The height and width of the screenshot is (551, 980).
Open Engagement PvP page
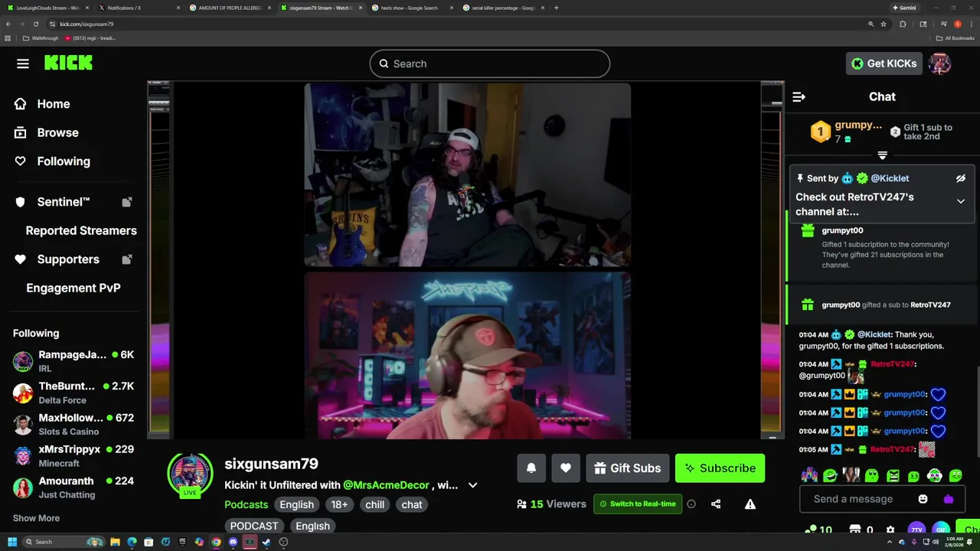73,288
